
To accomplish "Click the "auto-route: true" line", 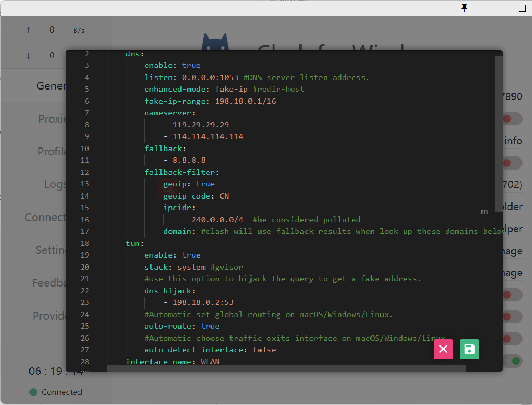I will pos(182,326).
